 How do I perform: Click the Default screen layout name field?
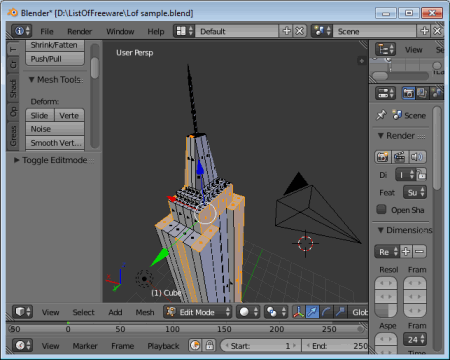coord(237,31)
